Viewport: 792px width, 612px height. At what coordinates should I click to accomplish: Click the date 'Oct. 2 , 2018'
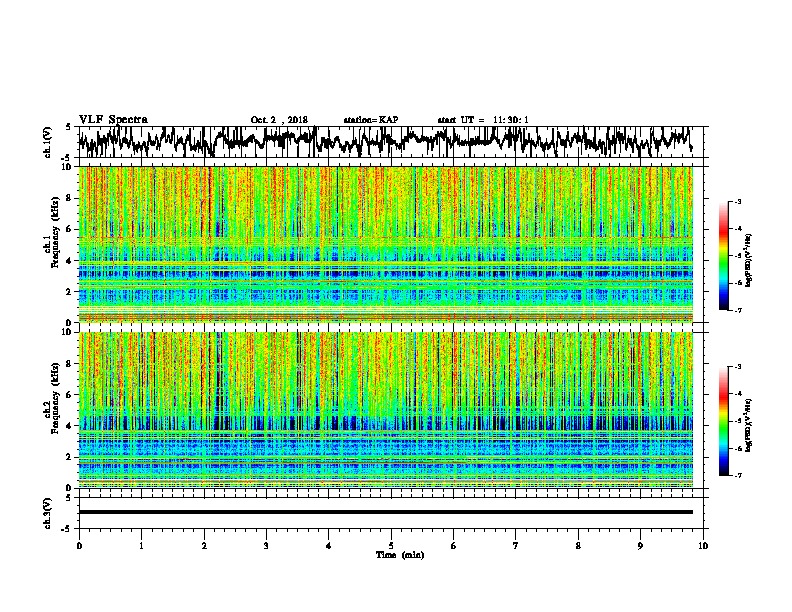point(279,120)
